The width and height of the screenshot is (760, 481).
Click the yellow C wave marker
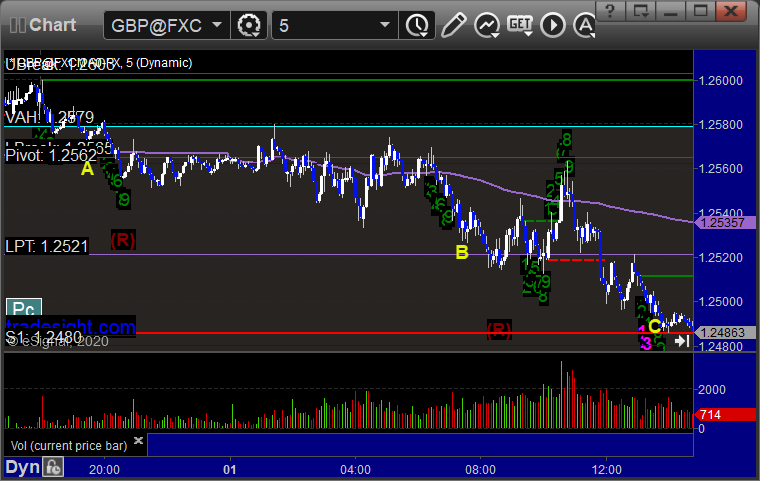pos(654,326)
